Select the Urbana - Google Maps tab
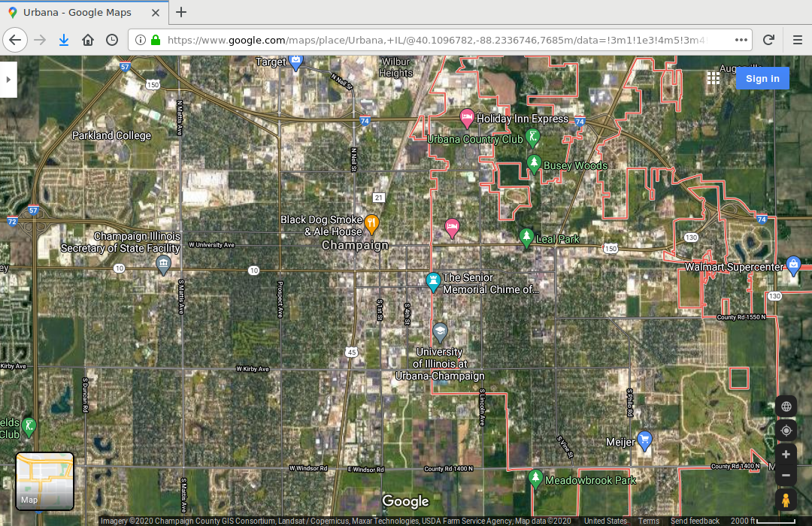This screenshot has height=526, width=812. (x=83, y=13)
